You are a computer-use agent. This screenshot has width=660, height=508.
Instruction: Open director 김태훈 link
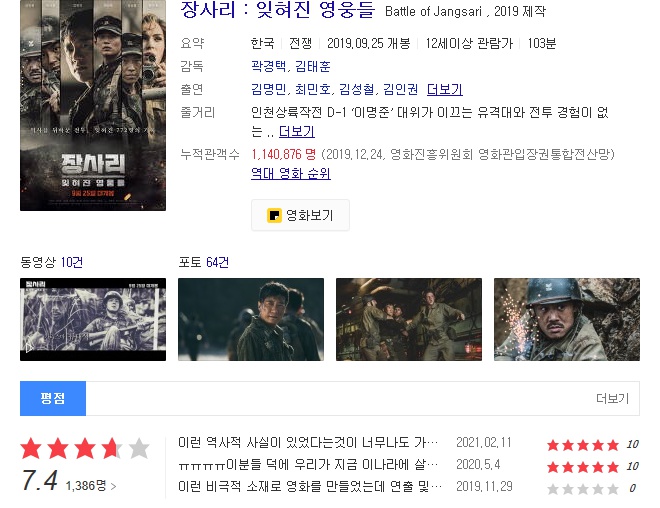pos(313,66)
